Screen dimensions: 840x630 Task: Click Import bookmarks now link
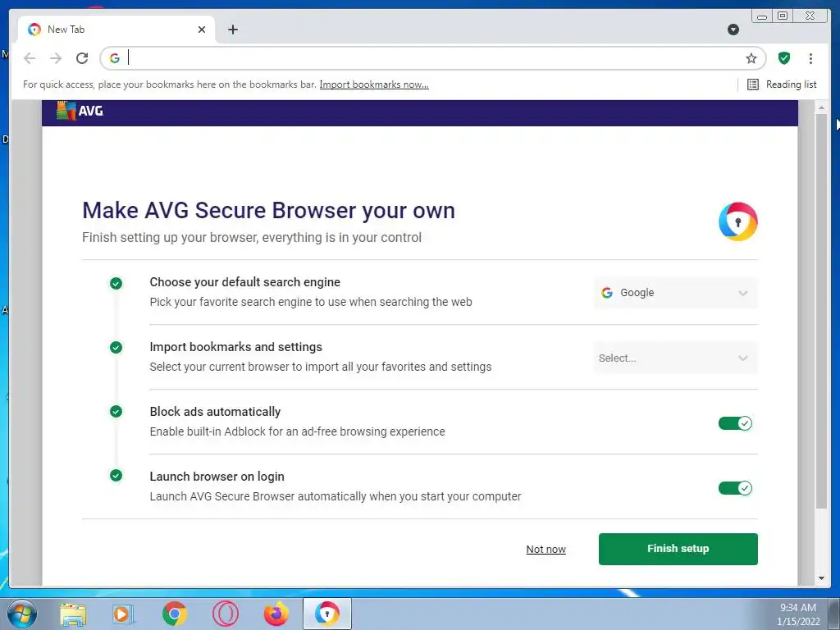click(374, 84)
